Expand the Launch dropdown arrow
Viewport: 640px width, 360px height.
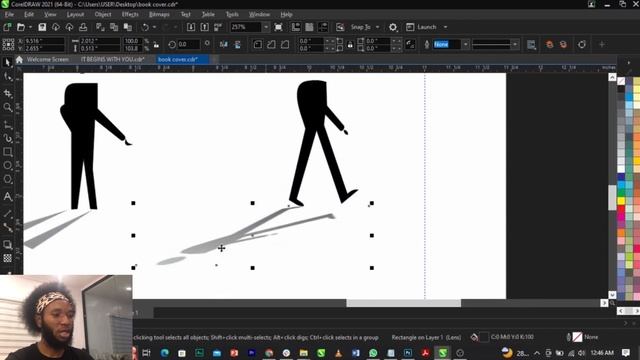(x=445, y=27)
